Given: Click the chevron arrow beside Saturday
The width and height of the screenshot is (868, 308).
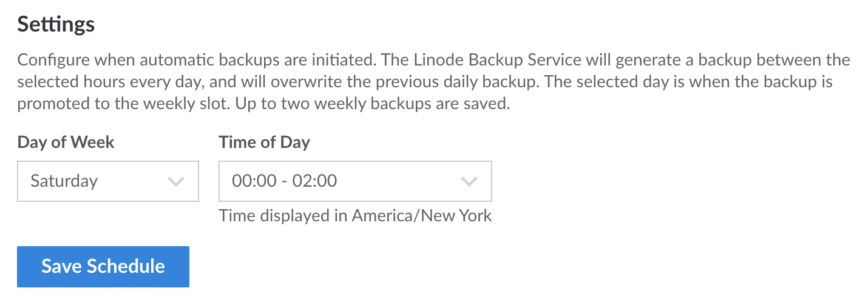Looking at the screenshot, I should [x=176, y=181].
